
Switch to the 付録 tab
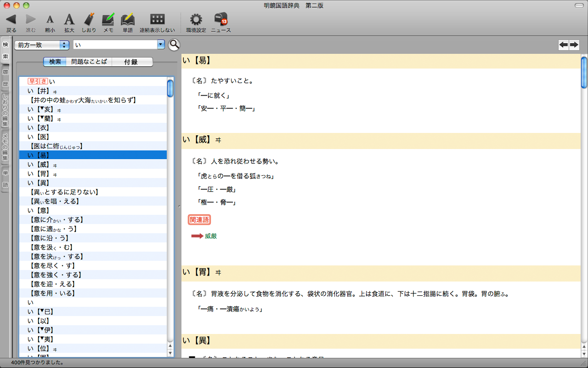point(131,62)
